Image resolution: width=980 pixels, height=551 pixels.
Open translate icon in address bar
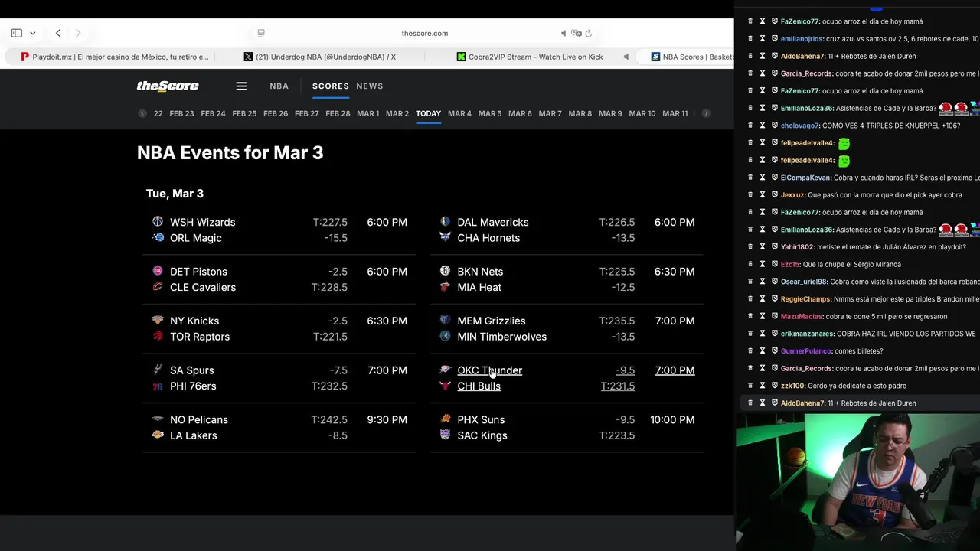[x=577, y=33]
